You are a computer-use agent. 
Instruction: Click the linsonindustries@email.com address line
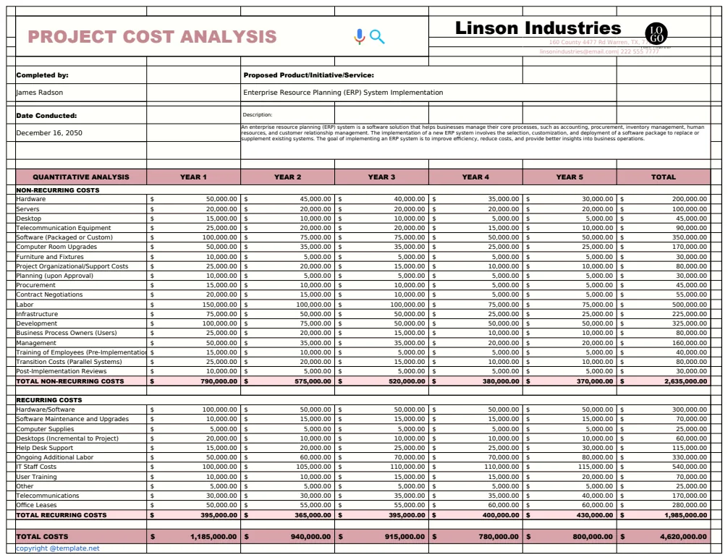coord(599,51)
